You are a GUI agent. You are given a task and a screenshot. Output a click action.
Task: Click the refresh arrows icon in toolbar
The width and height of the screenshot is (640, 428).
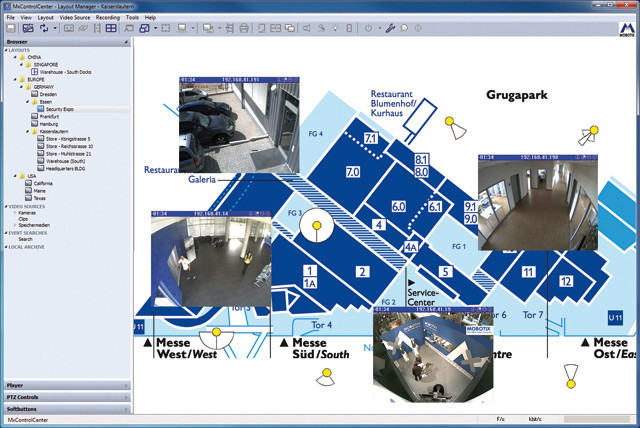click(45, 29)
